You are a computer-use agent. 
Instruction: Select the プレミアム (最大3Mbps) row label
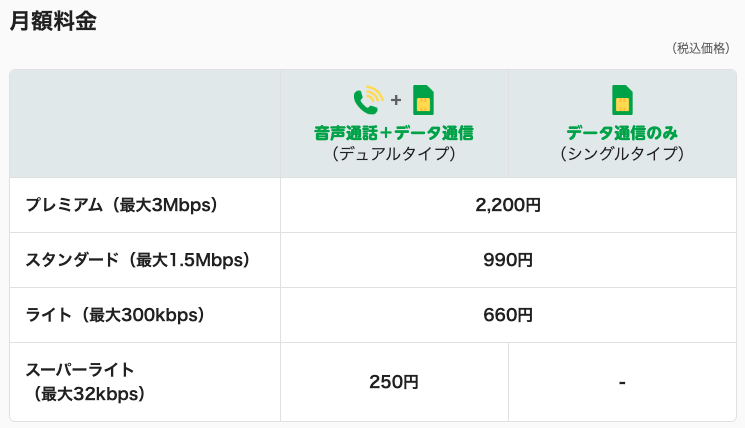[122, 205]
